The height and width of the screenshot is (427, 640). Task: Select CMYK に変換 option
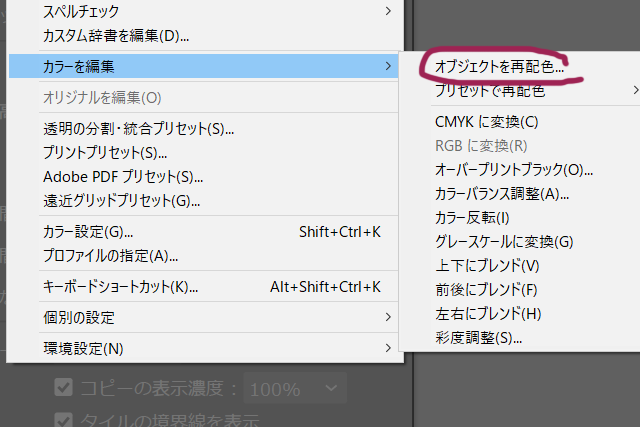(487, 122)
